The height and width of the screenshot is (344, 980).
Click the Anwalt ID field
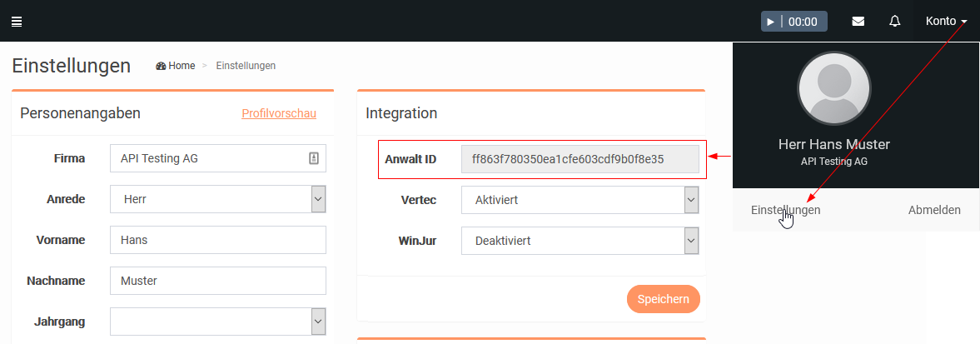(x=580, y=159)
